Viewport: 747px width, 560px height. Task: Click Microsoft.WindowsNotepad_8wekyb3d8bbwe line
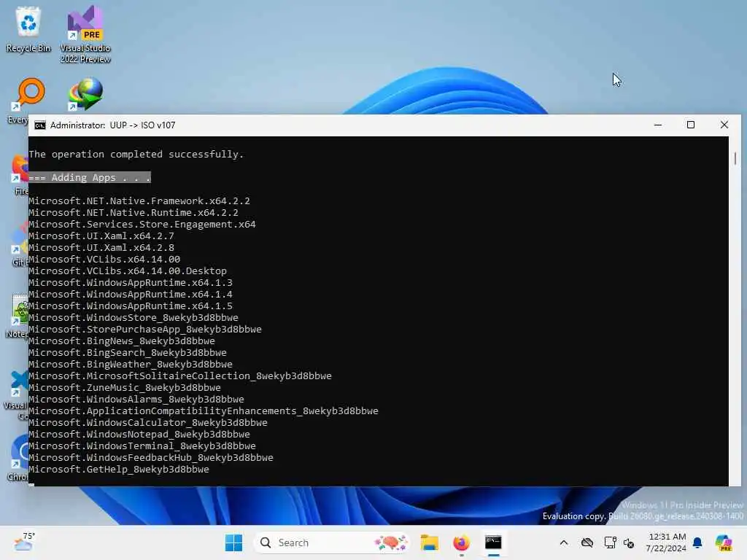click(x=139, y=435)
